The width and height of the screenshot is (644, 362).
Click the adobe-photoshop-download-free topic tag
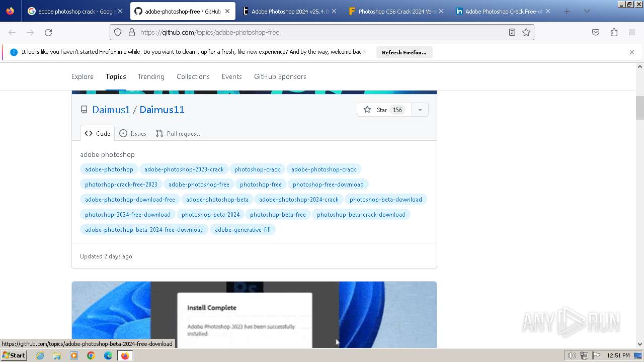(x=130, y=200)
